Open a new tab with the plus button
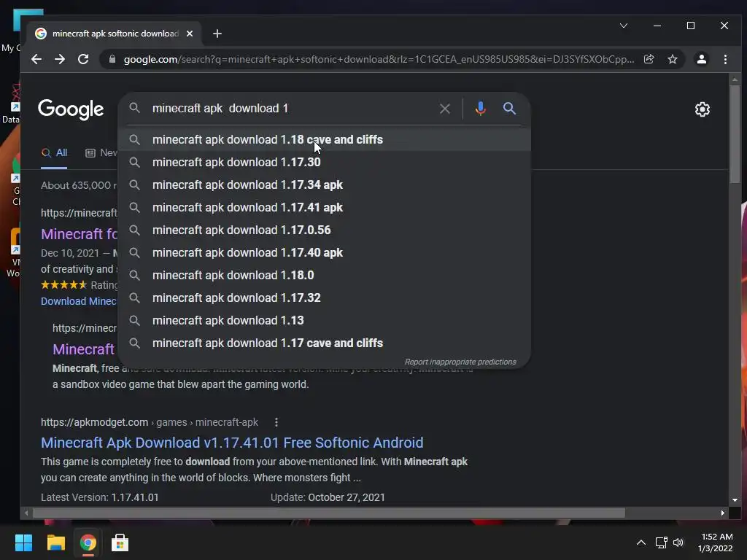Viewport: 747px width, 560px height. 217,34
